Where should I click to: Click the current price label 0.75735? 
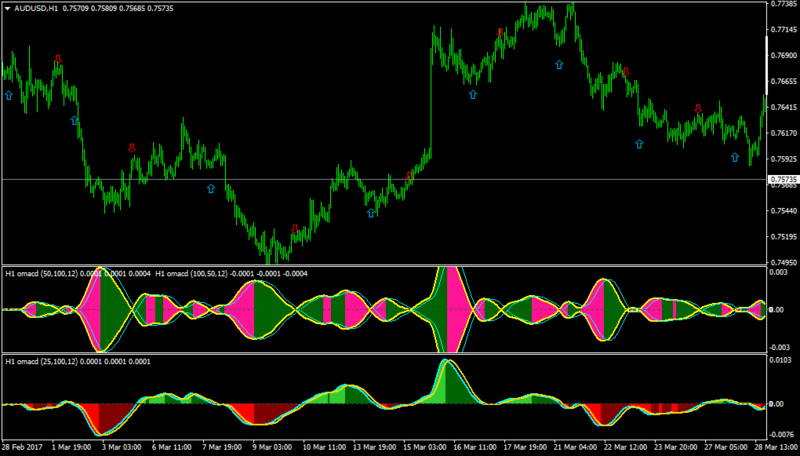[783, 180]
